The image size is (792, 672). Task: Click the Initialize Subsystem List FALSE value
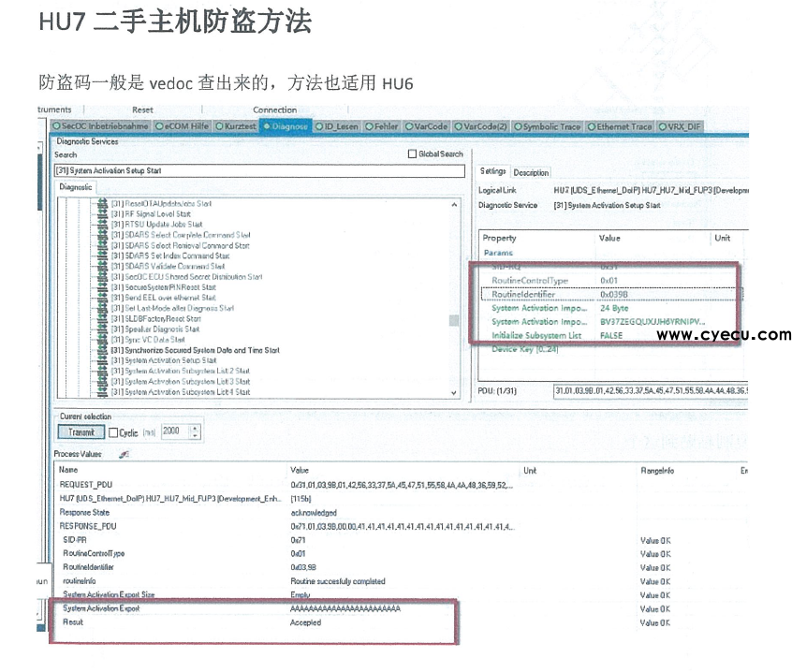[x=611, y=335]
